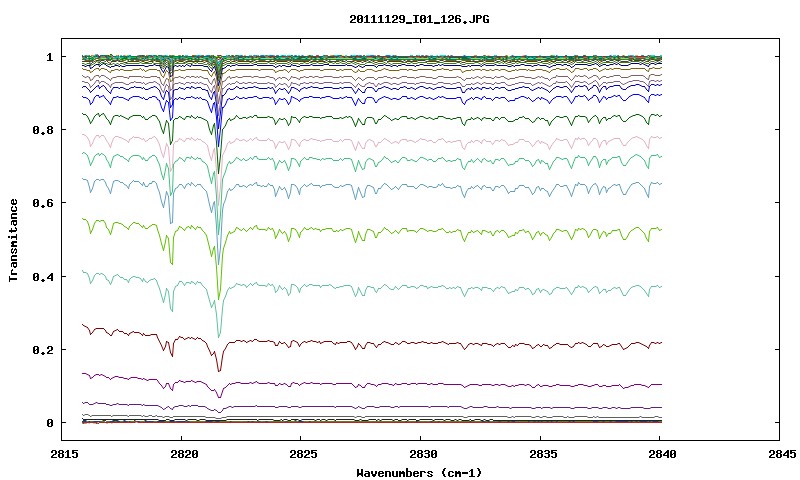
Task: Click the Wavenumbers (cm-1) x-axis label
Action: [x=419, y=473]
